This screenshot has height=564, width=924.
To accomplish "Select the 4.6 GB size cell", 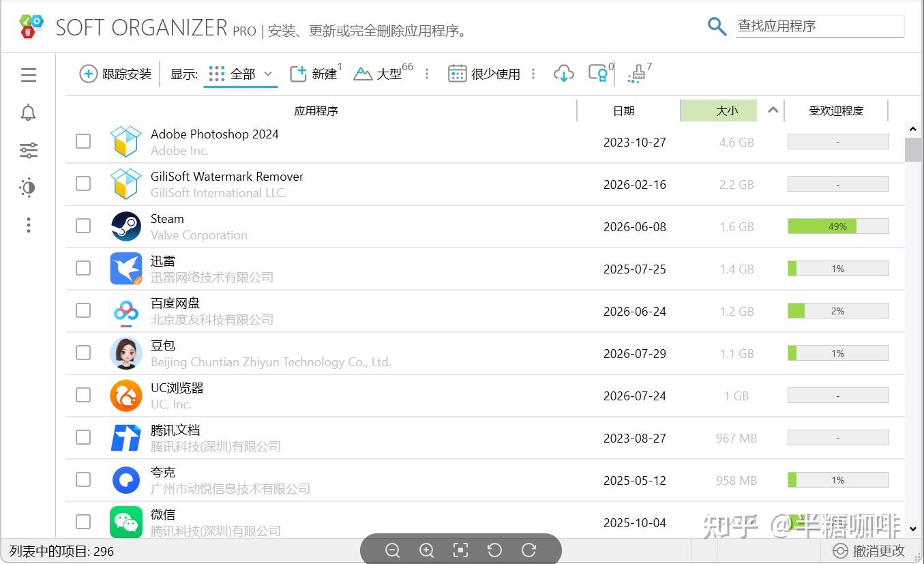I will click(x=736, y=142).
